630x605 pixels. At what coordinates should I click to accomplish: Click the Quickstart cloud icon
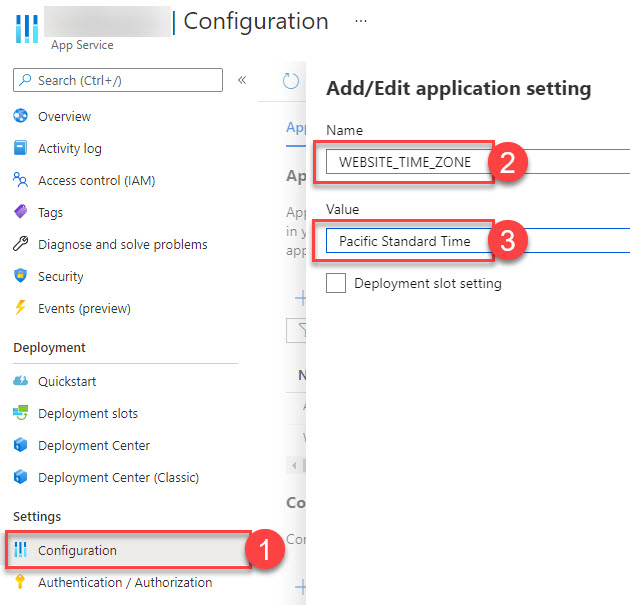coord(20,382)
